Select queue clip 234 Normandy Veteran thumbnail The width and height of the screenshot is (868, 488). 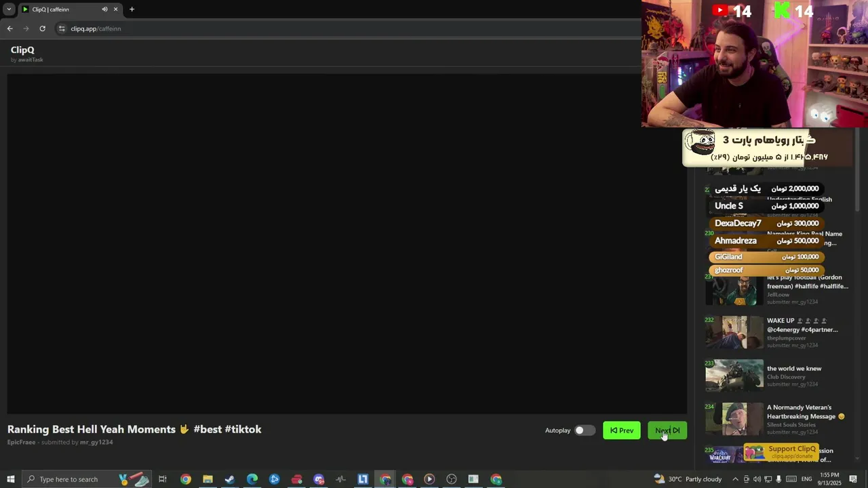[734, 419]
